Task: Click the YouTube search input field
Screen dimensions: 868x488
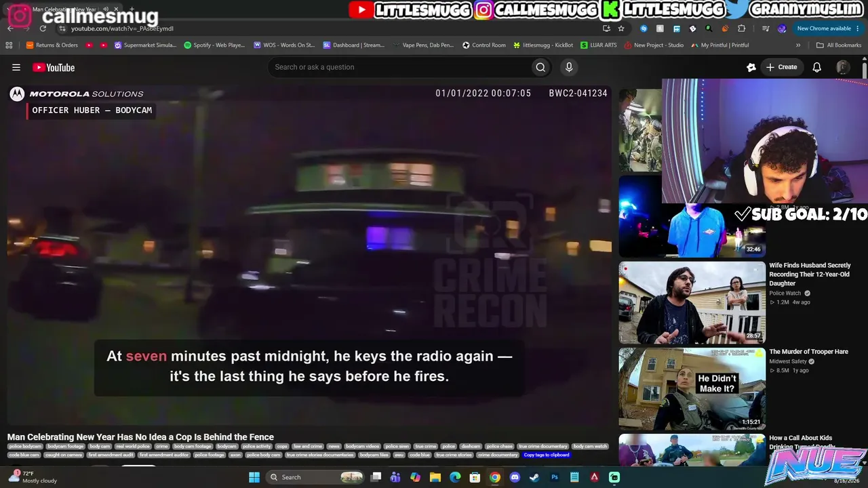Action: [x=400, y=67]
